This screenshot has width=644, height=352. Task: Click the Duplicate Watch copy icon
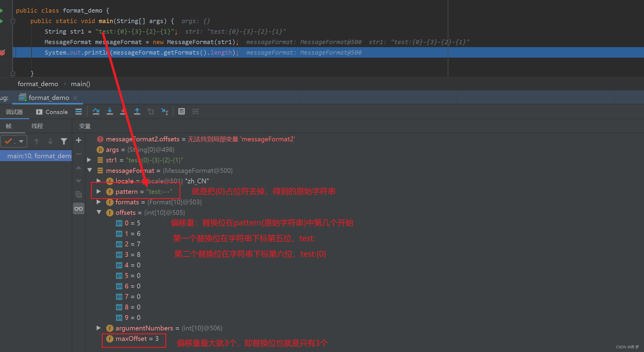click(x=79, y=194)
